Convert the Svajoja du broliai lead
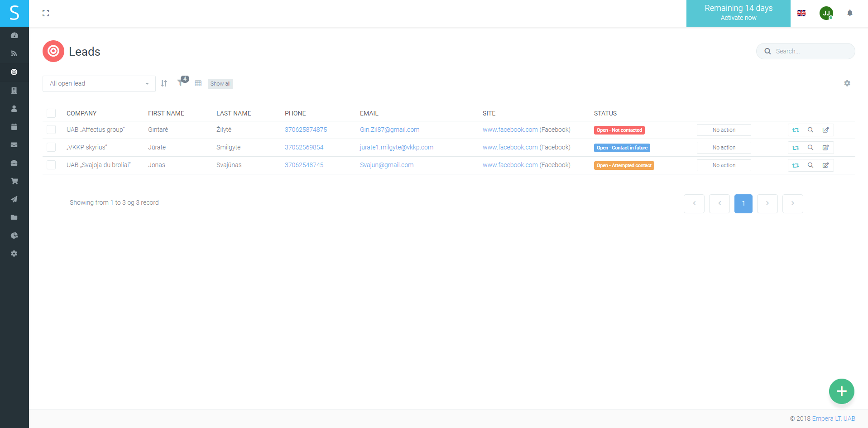The height and width of the screenshot is (428, 868). click(796, 165)
